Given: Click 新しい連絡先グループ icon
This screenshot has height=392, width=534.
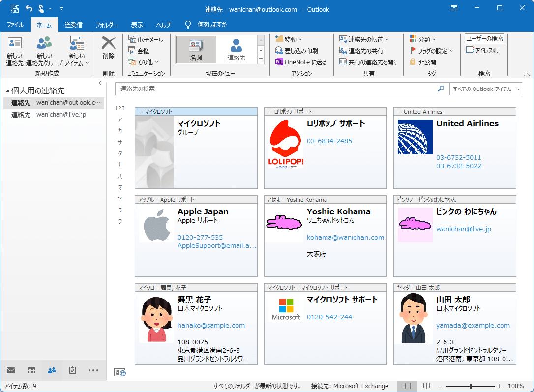Looking at the screenshot, I should click(x=44, y=43).
